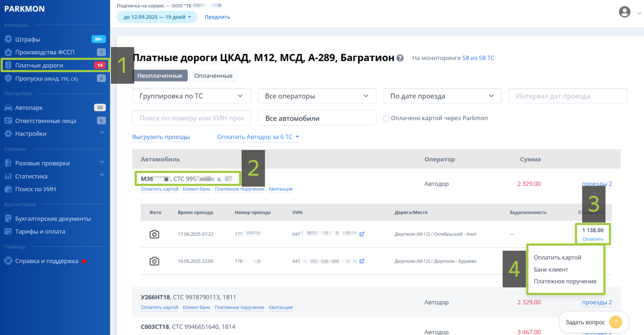Click the search by number or УИН field
The height and width of the screenshot is (335, 644).
coord(192,118)
